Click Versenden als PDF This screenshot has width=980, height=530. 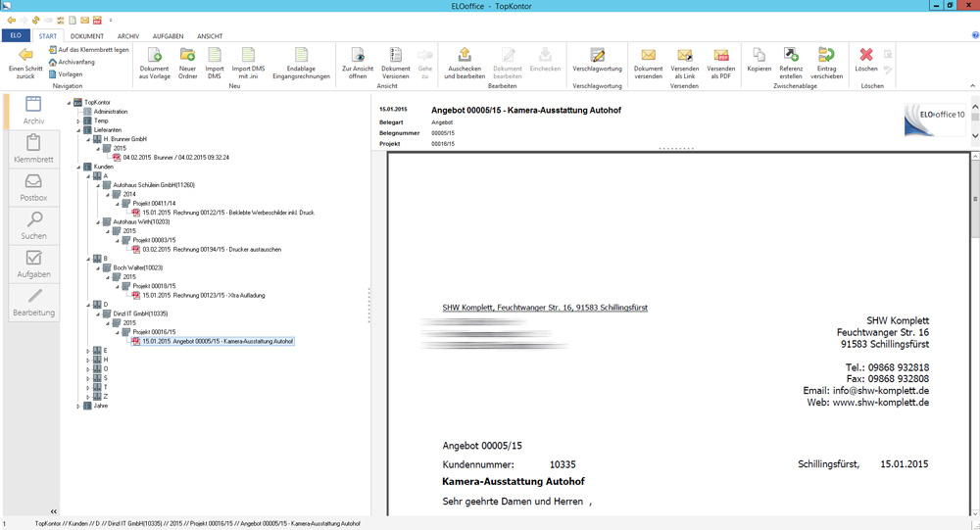[x=720, y=63]
